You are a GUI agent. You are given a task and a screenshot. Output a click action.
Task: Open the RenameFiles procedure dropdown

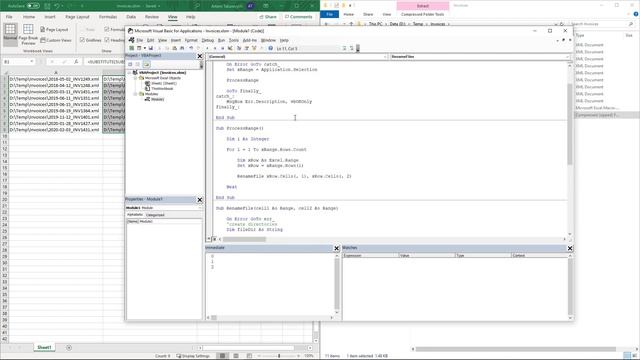pyautogui.click(x=480, y=57)
